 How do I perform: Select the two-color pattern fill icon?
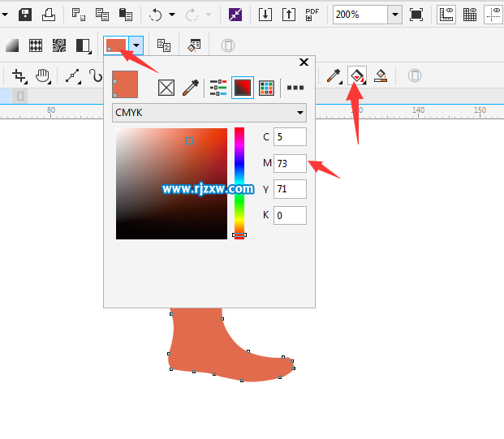click(x=36, y=45)
